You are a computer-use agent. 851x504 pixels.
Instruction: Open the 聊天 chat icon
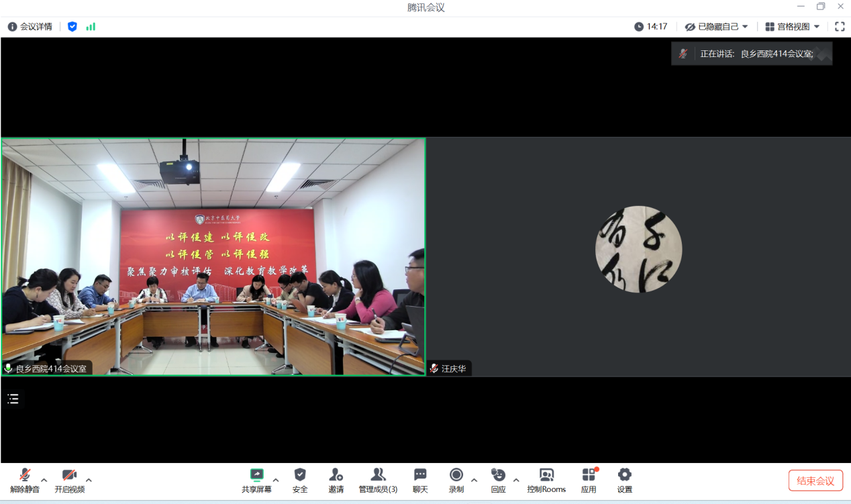tap(420, 475)
